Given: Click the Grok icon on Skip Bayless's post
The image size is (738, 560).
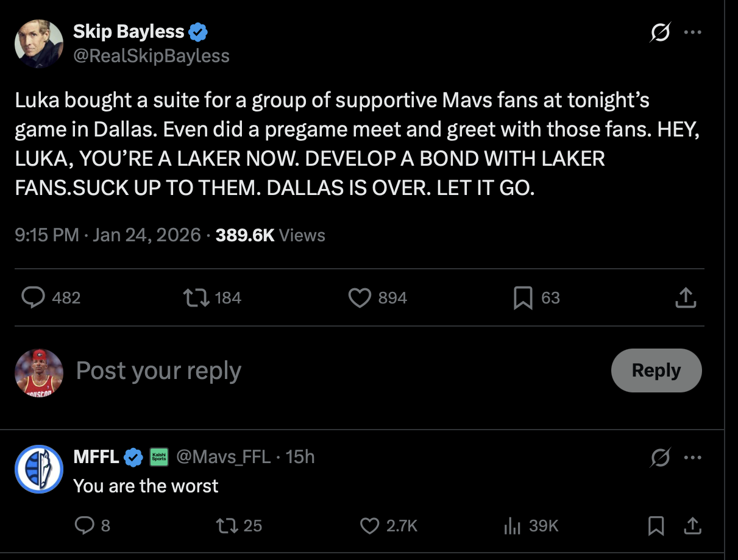Looking at the screenshot, I should coord(660,33).
